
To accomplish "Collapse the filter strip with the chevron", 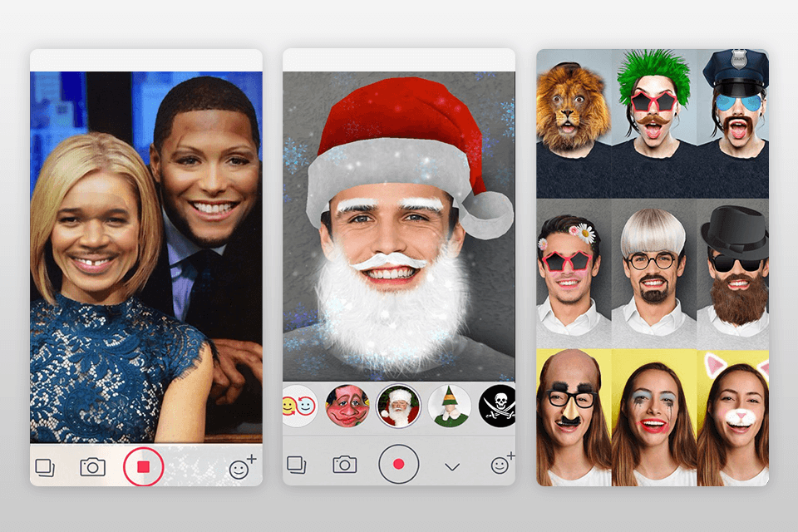I will coord(452,467).
